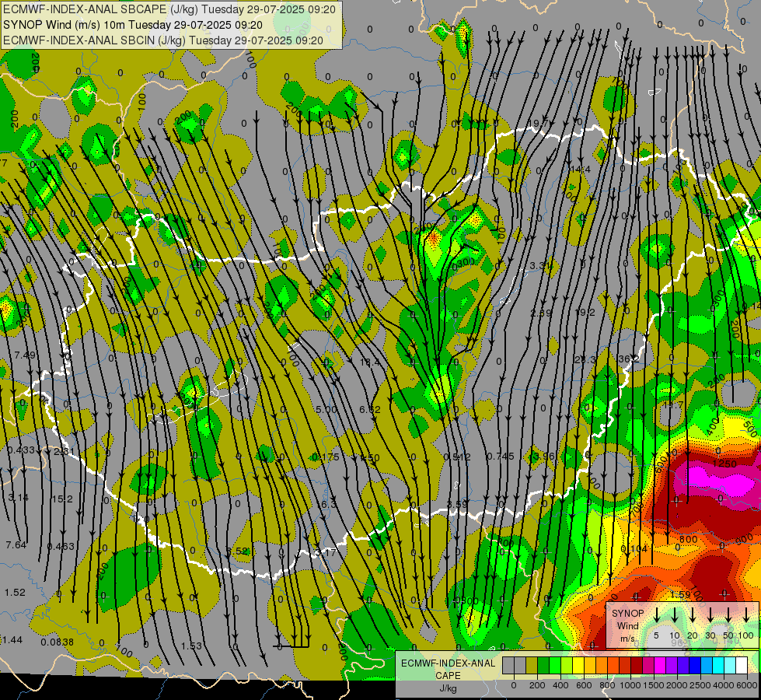
Task: Pick the dark green CAPE legend swatch
Action: [x=543, y=666]
